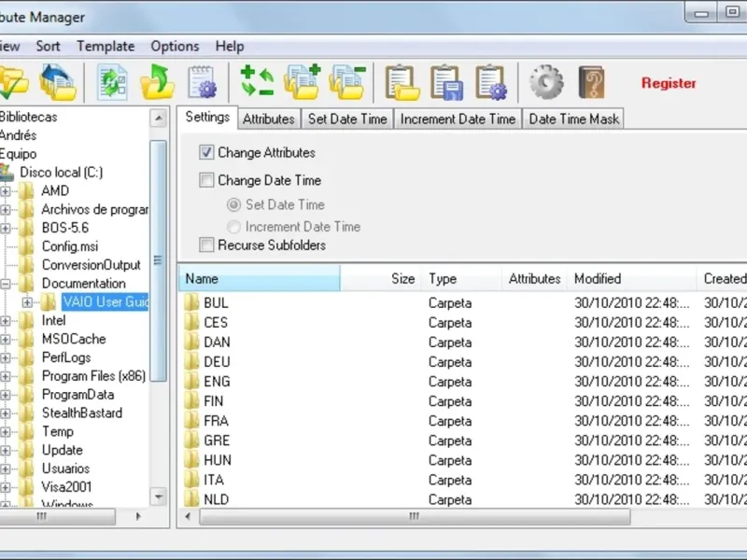Click the file list scroll left arrow
The height and width of the screenshot is (560, 747).
click(188, 516)
